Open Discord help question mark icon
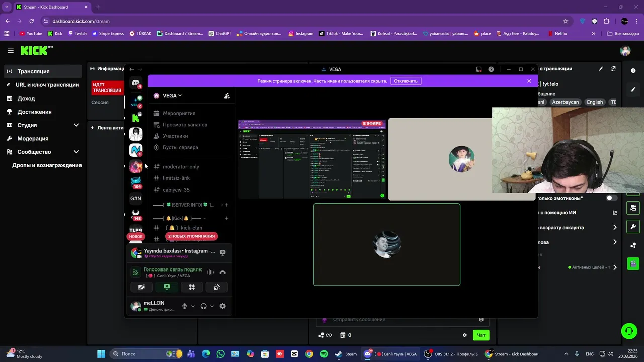This screenshot has height=362, width=644. coord(491,69)
